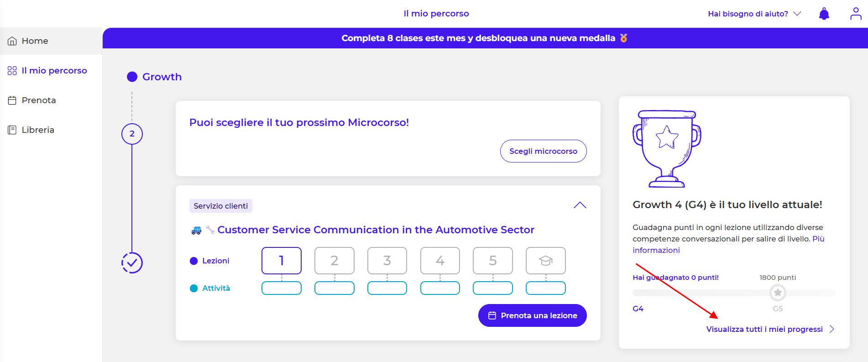Go to Prenota in the sidebar
Image resolution: width=868 pixels, height=362 pixels.
coord(39,100)
